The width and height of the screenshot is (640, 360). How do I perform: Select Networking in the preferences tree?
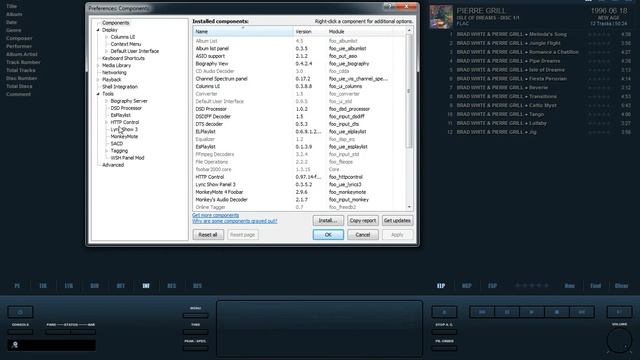coord(114,73)
